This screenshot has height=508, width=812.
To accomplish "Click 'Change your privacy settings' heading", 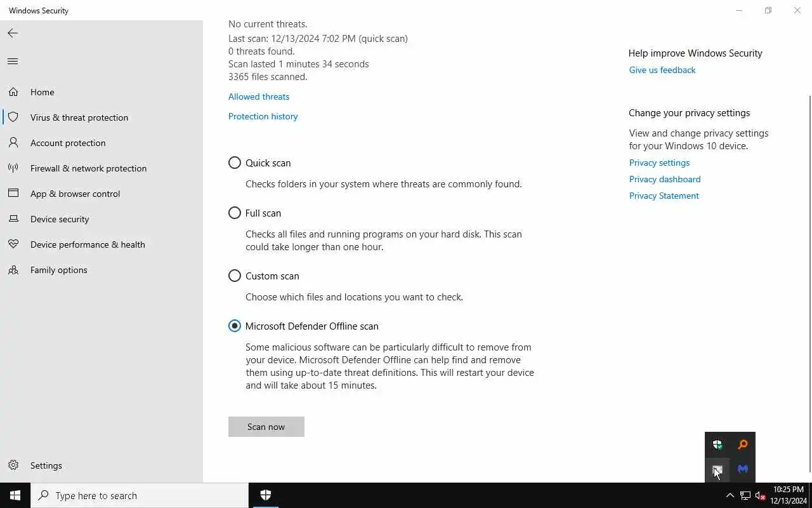I will click(689, 113).
